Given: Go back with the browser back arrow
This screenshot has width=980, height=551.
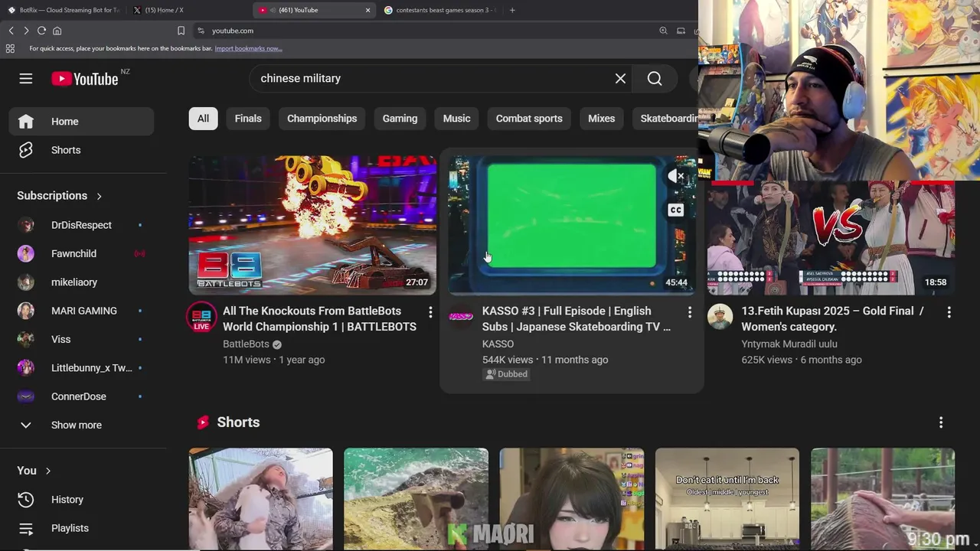Looking at the screenshot, I should click(x=11, y=31).
